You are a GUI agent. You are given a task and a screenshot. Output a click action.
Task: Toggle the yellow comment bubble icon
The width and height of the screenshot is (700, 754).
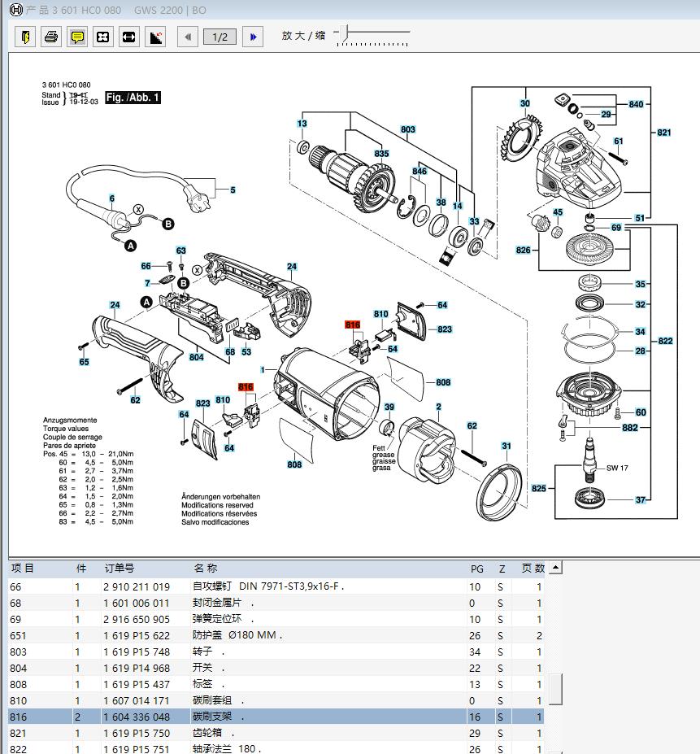click(77, 37)
